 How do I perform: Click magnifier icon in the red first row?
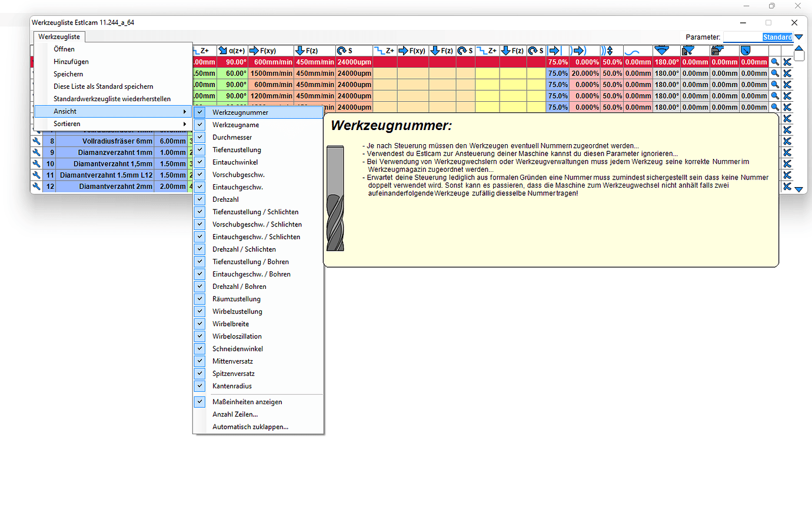click(x=775, y=62)
